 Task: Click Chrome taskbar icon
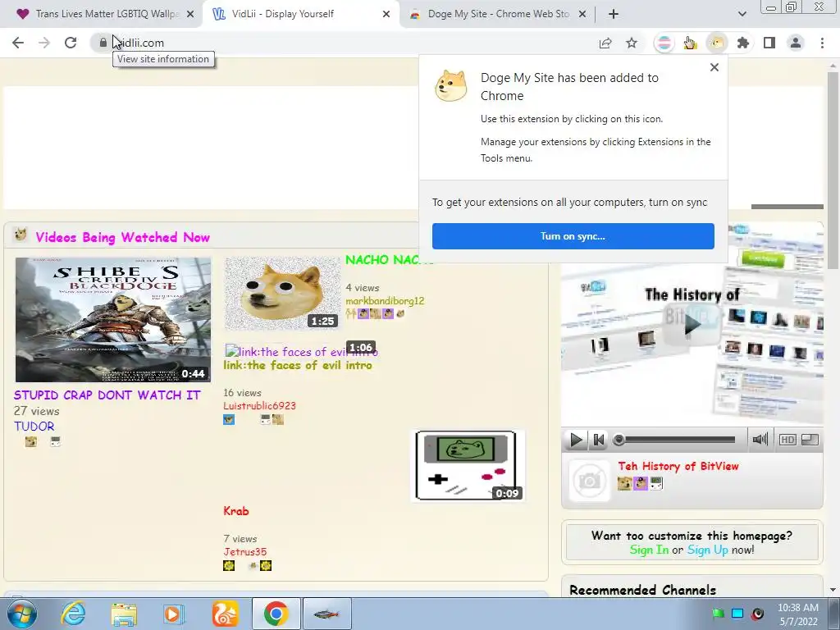pyautogui.click(x=276, y=614)
